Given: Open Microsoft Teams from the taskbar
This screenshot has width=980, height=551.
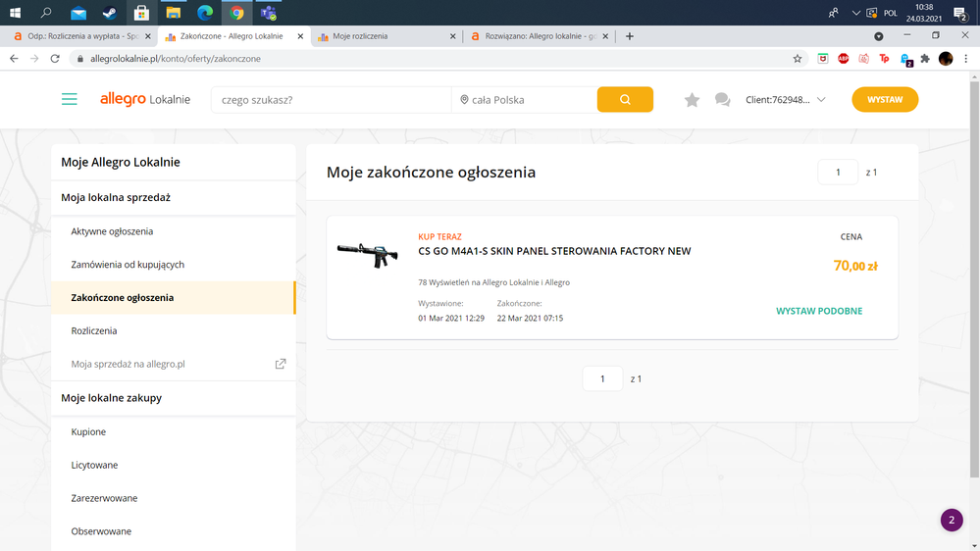Looking at the screenshot, I should point(269,13).
